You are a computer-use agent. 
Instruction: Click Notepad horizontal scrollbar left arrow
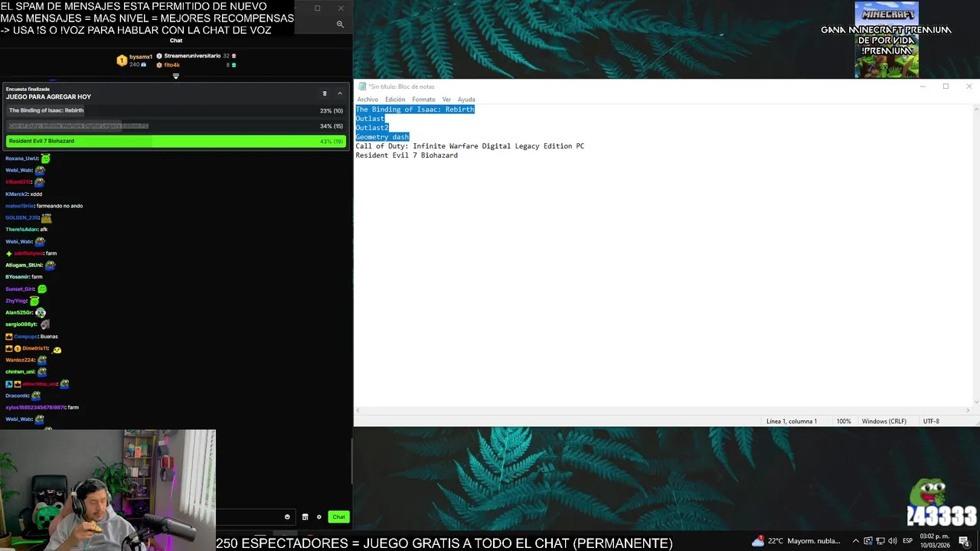(358, 411)
